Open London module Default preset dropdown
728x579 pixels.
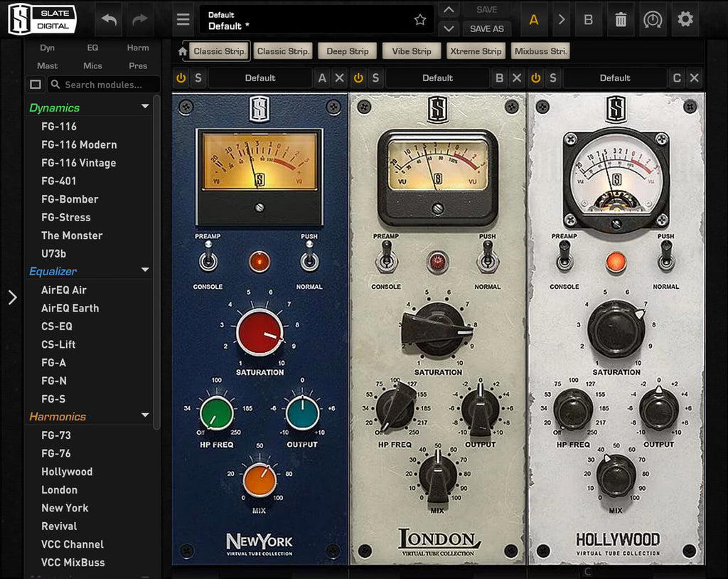(437, 78)
